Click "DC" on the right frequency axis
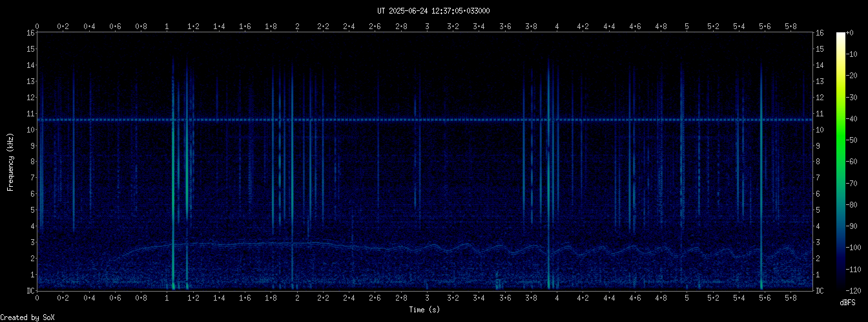Viewport: 868px width, 322px height. [820, 291]
